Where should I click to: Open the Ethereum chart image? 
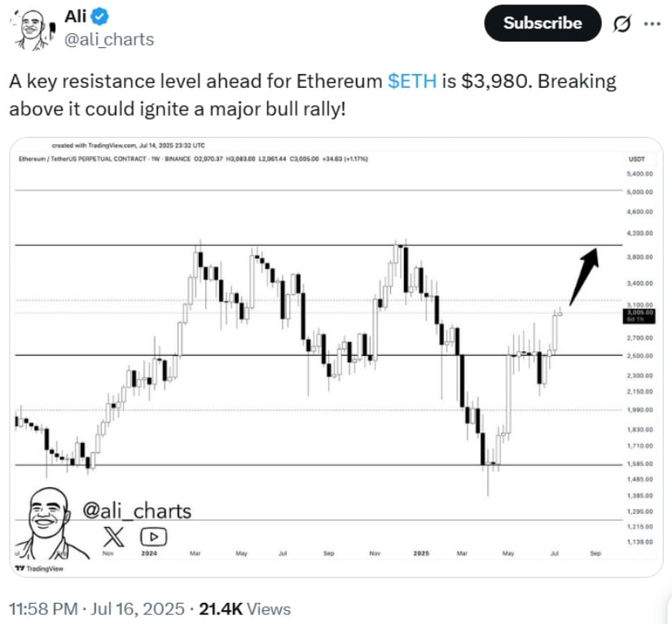[x=336, y=357]
